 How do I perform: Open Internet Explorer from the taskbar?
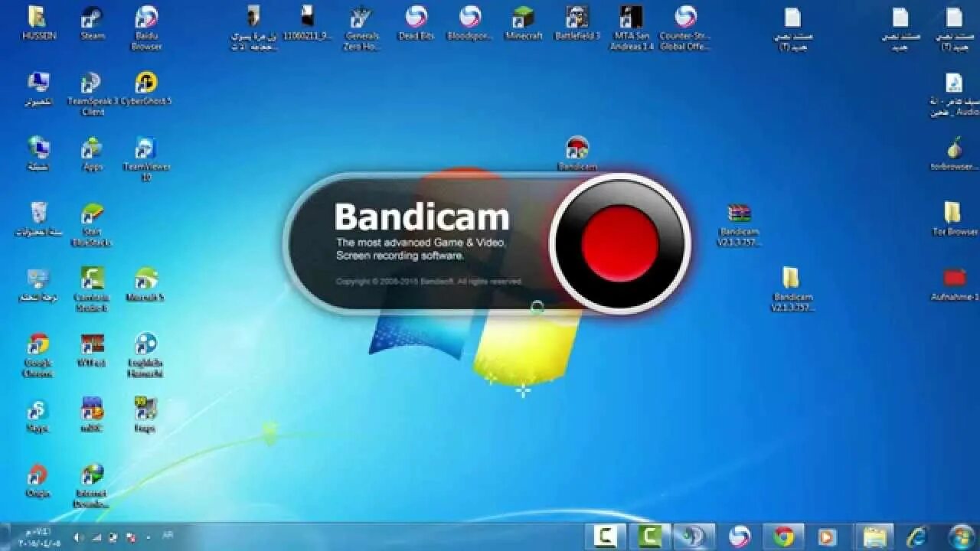pyautogui.click(x=916, y=536)
